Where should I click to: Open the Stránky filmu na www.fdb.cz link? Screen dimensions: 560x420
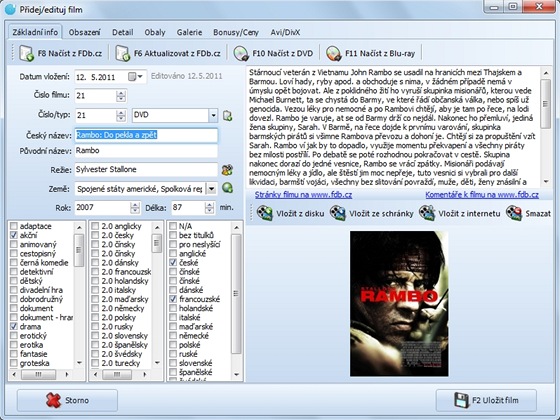(303, 195)
